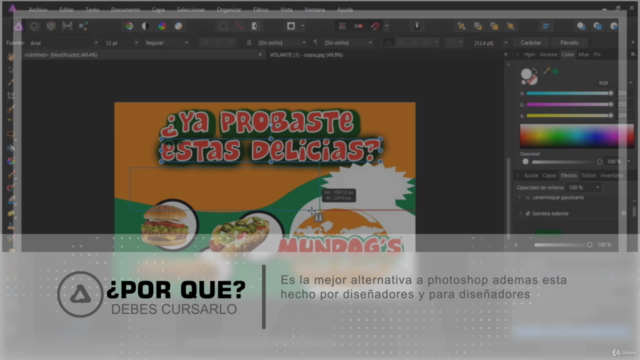Swap colors using the curved arrow icon
This screenshot has height=360, width=640.
pos(535,71)
